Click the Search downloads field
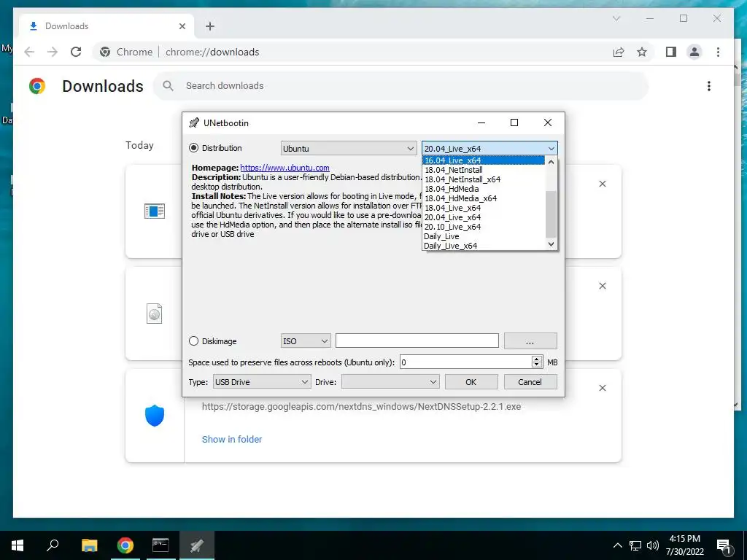747x560 pixels. (400, 86)
